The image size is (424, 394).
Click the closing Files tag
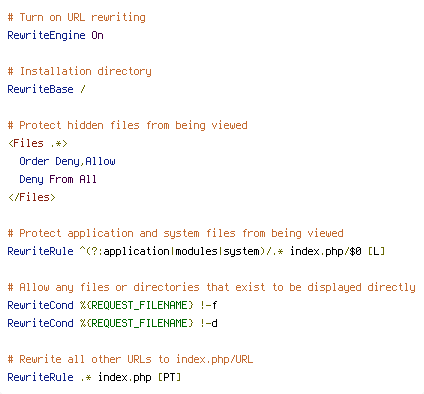tap(32, 197)
